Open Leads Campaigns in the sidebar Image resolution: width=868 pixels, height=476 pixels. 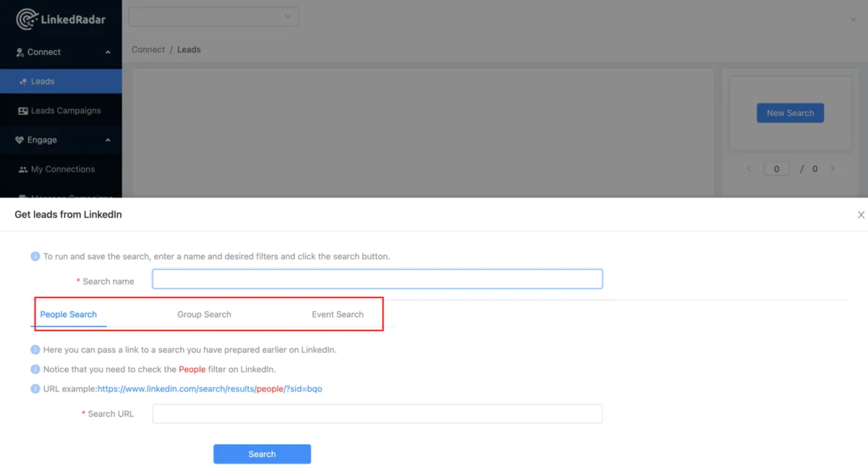(65, 111)
